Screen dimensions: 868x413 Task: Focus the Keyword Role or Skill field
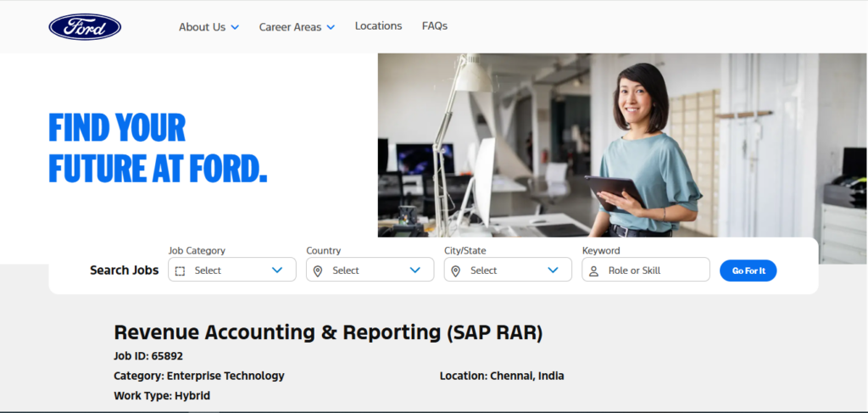[645, 270]
